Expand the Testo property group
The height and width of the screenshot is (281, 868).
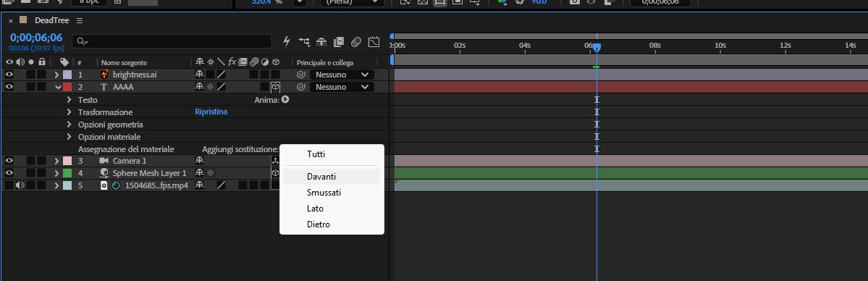[69, 100]
